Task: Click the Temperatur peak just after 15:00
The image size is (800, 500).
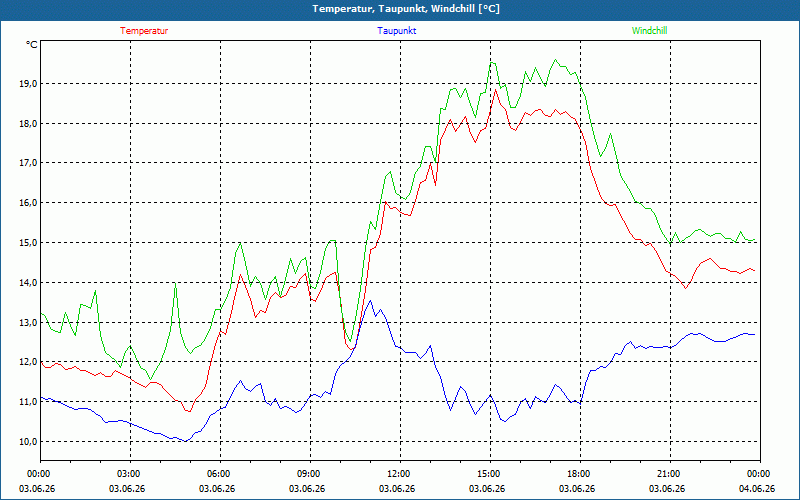Action: tap(495, 90)
